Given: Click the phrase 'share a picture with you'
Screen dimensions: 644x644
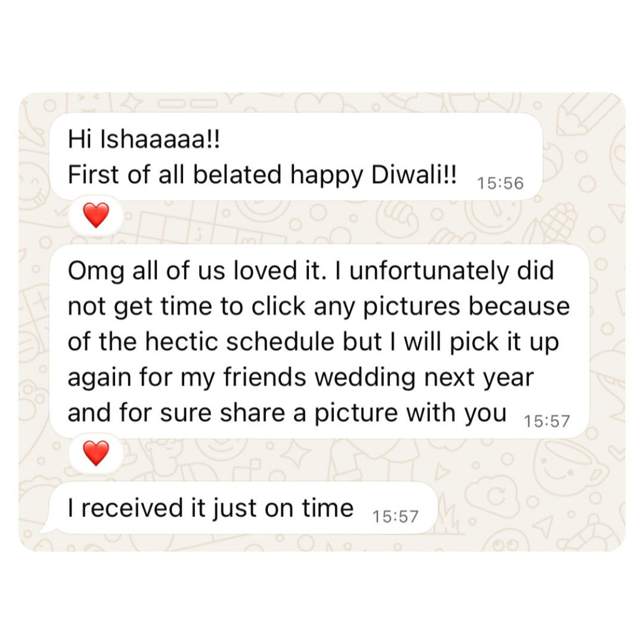Looking at the screenshot, I should (x=363, y=414).
